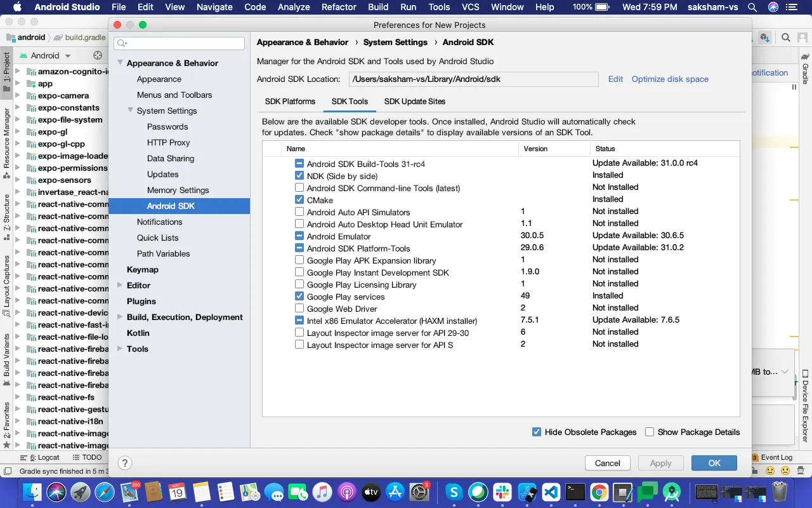Screen dimensions: 812x508
Task: Open Notes app in the dock
Action: pyautogui.click(x=201, y=492)
